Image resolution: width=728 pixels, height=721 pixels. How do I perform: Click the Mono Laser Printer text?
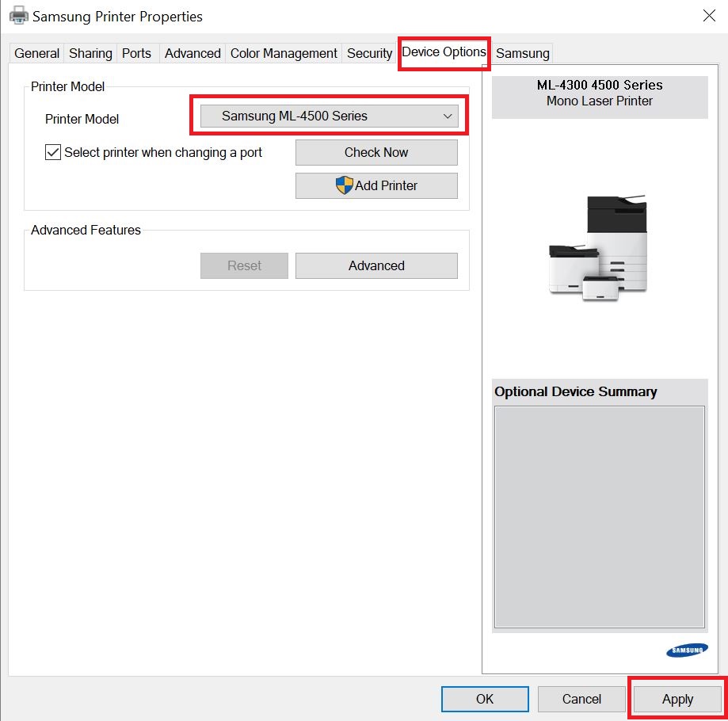point(600,101)
